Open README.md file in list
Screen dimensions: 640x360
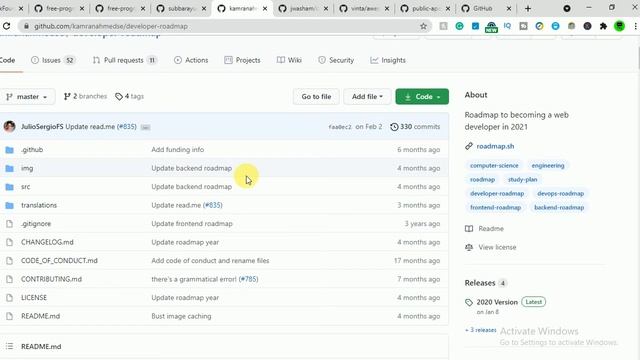click(40, 316)
